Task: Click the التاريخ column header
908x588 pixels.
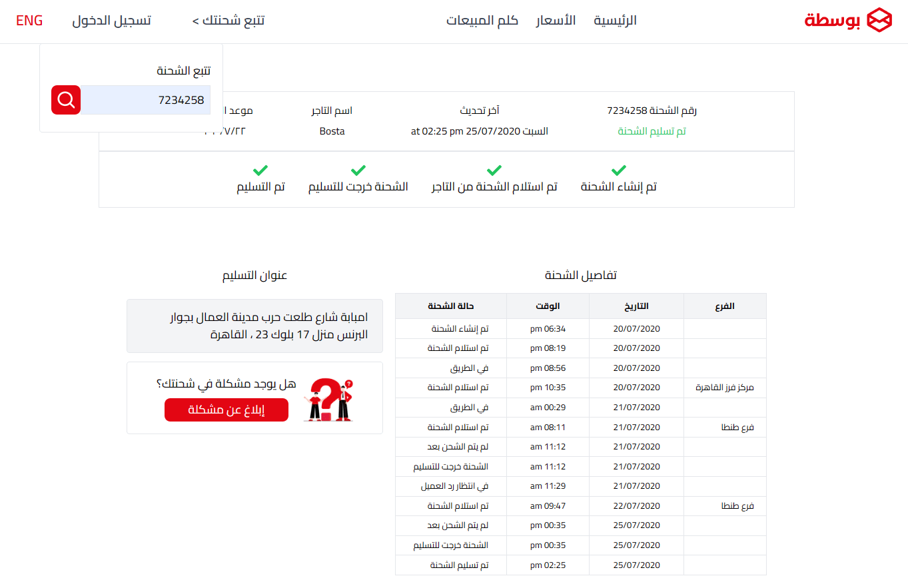Action: point(636,306)
